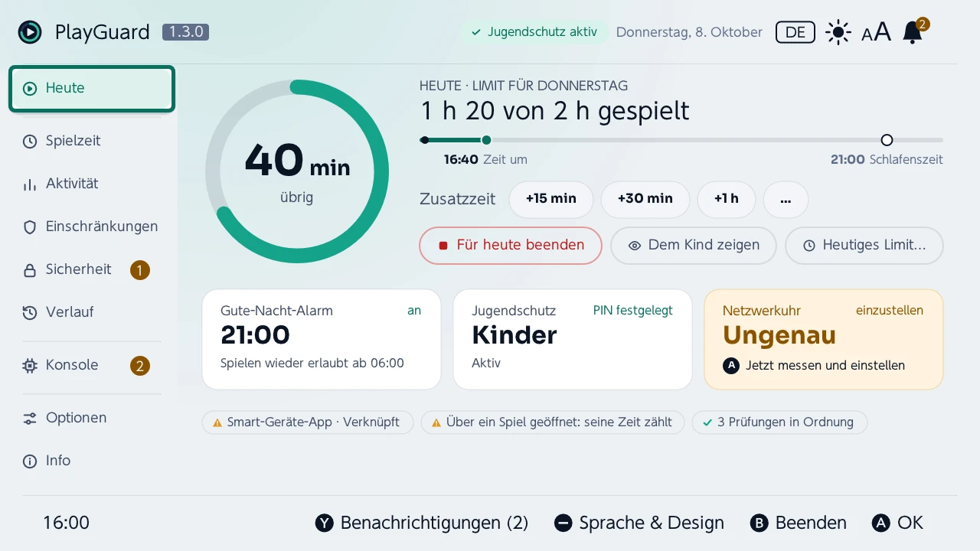Add +1 h of extra play time
This screenshot has height=551, width=980.
click(727, 199)
